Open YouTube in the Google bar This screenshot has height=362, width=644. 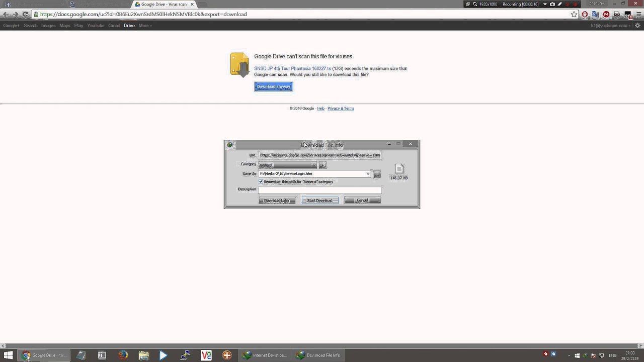(96, 26)
